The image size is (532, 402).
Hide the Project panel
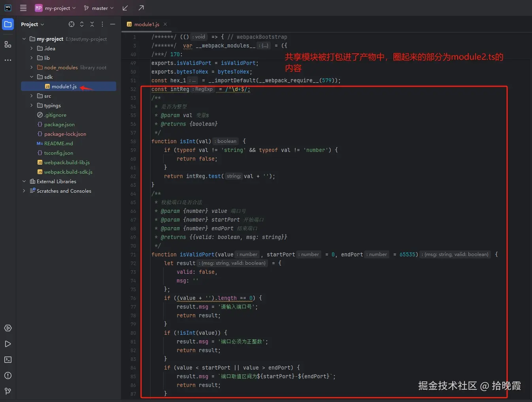(x=113, y=24)
